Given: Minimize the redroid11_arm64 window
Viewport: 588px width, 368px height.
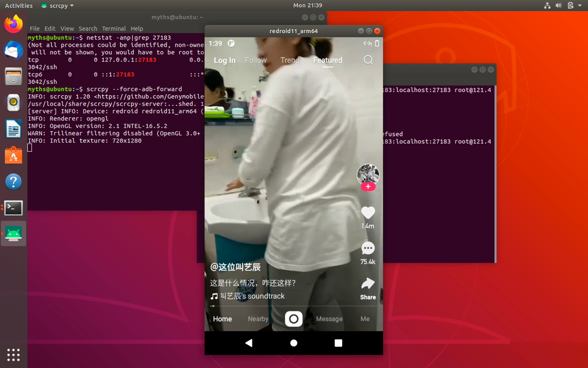Looking at the screenshot, I should pyautogui.click(x=361, y=31).
